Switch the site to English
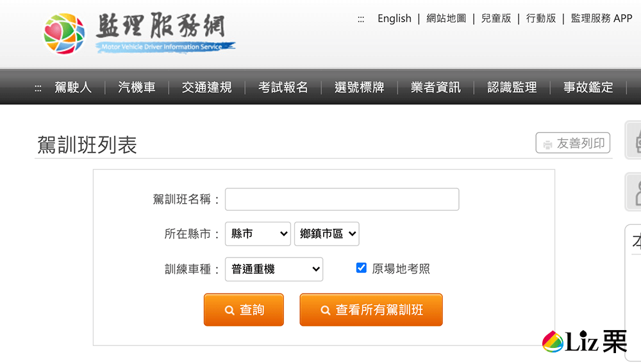Image resolution: width=641 pixels, height=364 pixels. point(394,19)
